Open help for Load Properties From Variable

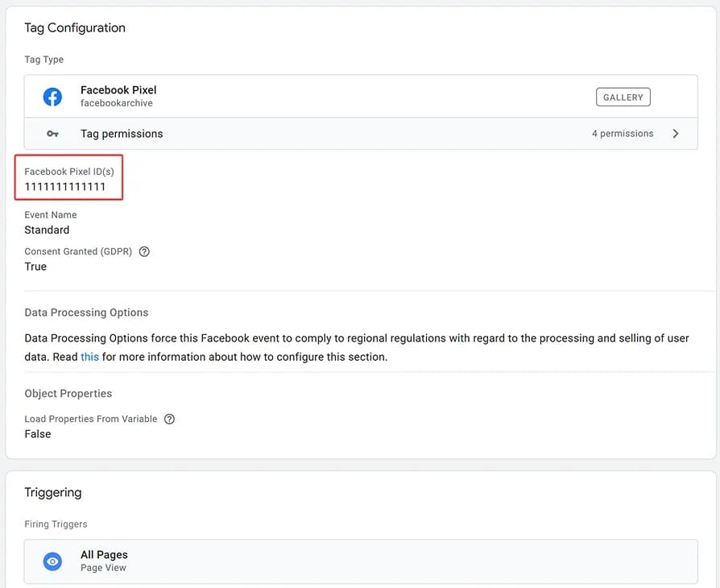tap(169, 419)
